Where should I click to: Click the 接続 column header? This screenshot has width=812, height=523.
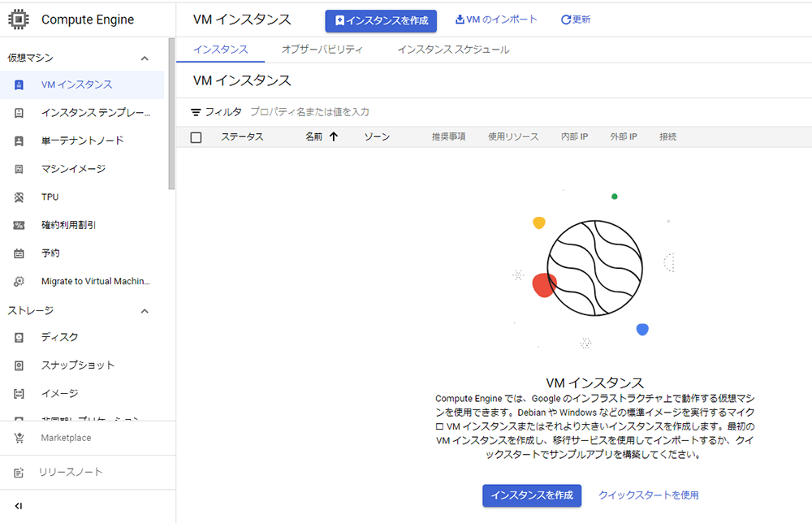pos(668,137)
